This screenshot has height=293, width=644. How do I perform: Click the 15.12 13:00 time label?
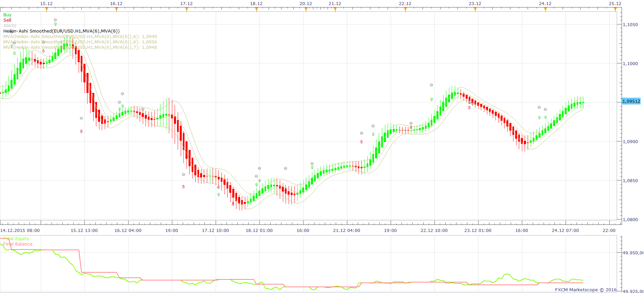point(84,231)
